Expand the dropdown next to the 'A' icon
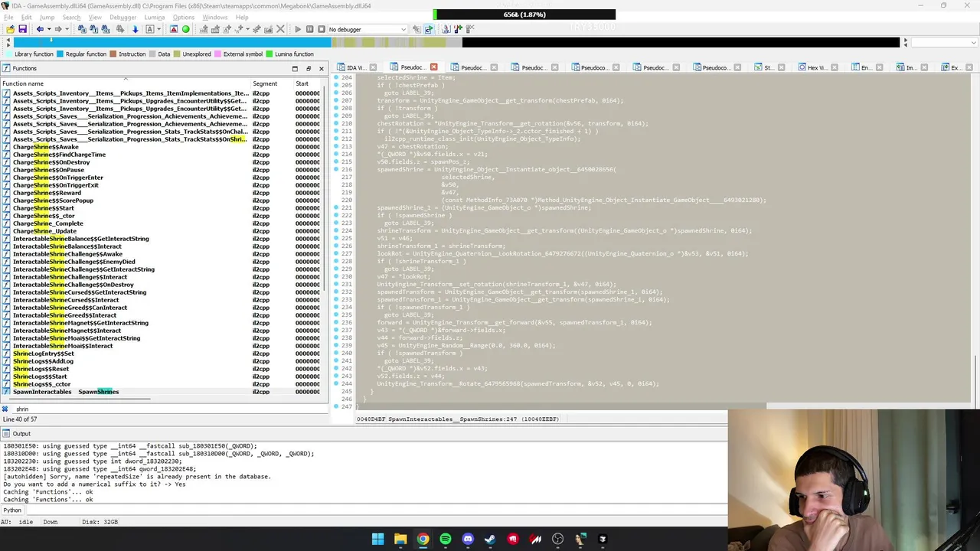This screenshot has height=551, width=980. 158,29
